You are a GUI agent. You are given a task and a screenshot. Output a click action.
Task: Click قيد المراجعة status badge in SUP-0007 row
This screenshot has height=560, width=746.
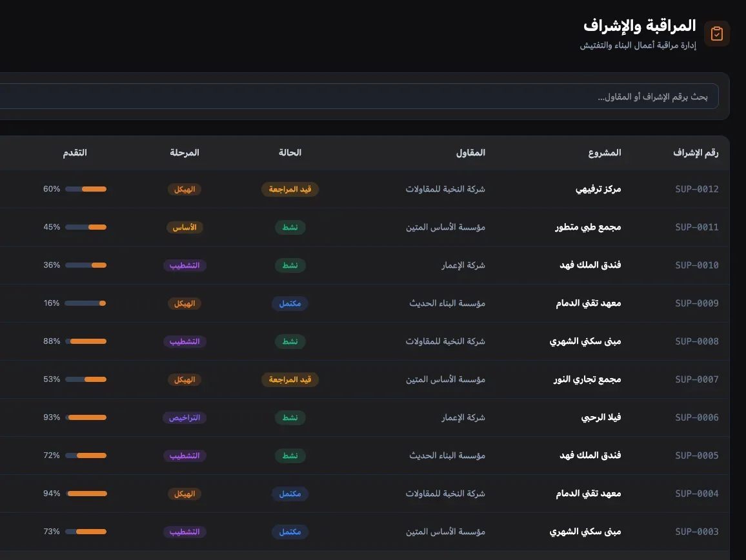tap(290, 379)
